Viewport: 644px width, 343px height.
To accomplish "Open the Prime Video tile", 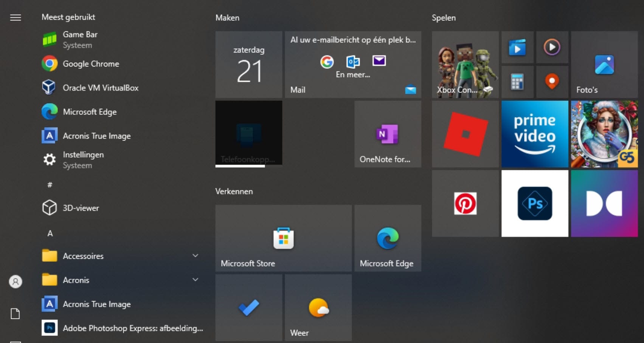I will [x=535, y=134].
